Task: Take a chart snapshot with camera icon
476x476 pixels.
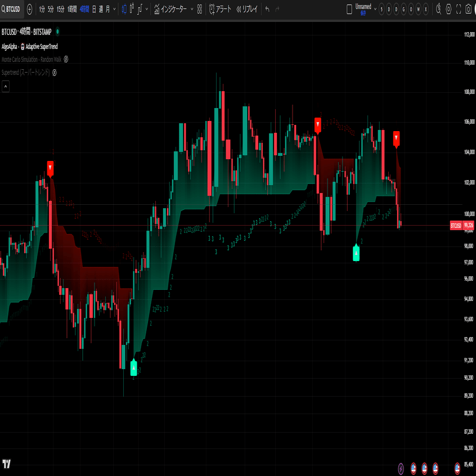Action: (x=469, y=10)
